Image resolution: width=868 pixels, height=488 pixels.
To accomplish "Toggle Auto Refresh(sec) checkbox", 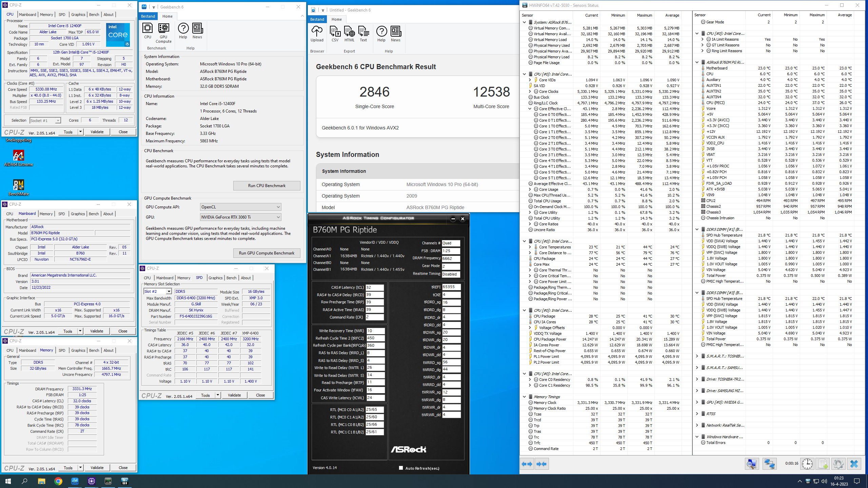I will point(401,468).
